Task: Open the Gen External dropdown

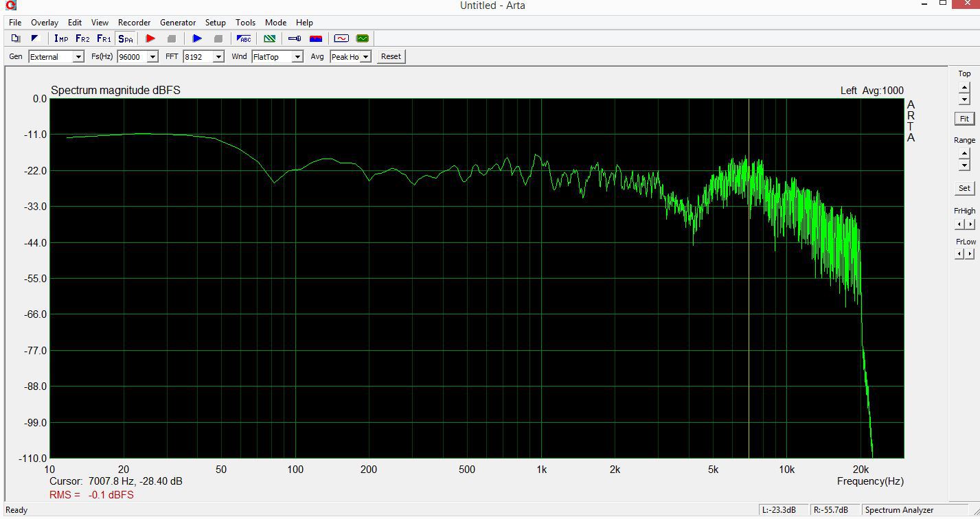Action: [x=56, y=57]
